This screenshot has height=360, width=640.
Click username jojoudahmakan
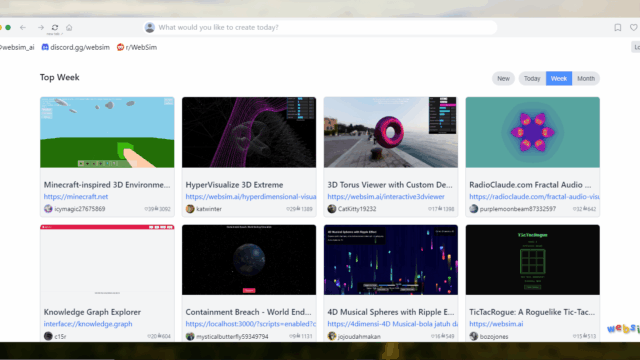point(359,337)
